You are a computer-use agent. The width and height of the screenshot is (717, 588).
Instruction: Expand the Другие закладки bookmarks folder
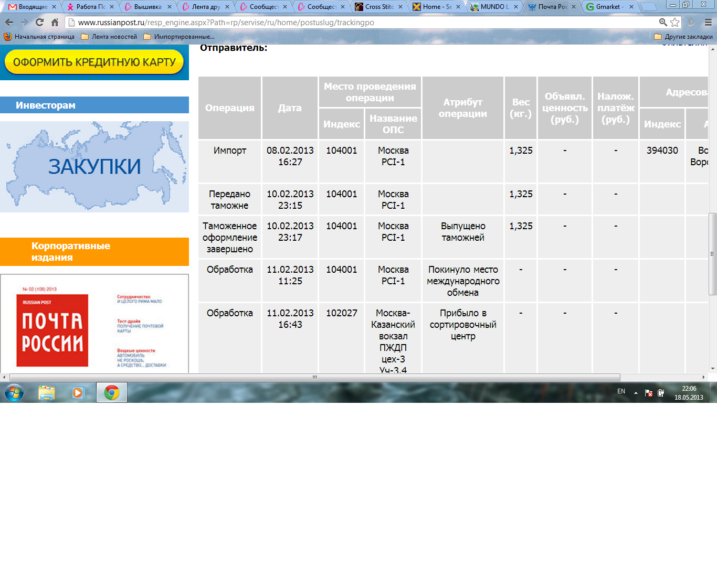(x=683, y=37)
